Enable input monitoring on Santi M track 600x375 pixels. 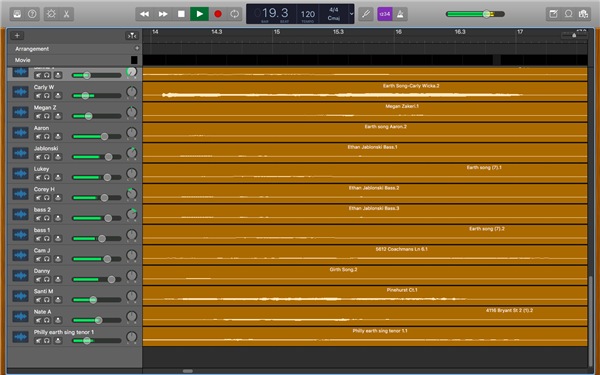pyautogui.click(x=58, y=300)
